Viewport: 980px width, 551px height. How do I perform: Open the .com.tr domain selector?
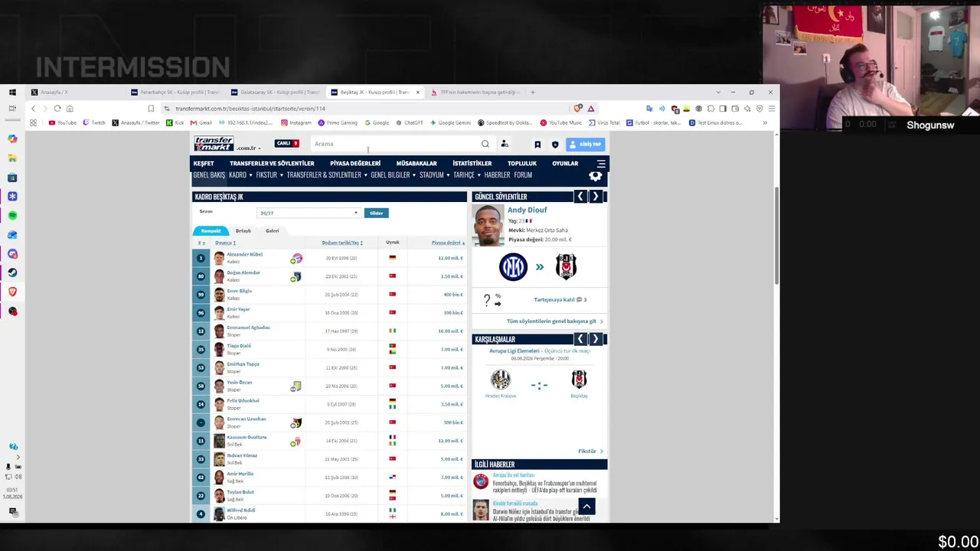(x=249, y=148)
